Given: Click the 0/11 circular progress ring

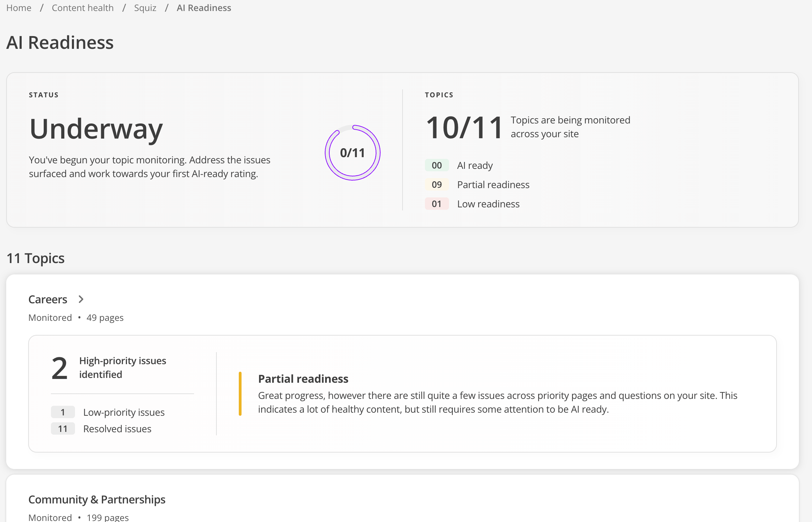Looking at the screenshot, I should 352,153.
